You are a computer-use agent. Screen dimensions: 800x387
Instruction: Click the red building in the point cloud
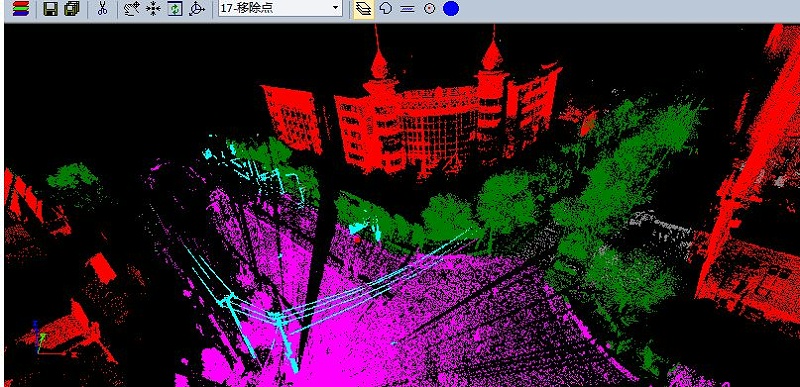(x=408, y=122)
